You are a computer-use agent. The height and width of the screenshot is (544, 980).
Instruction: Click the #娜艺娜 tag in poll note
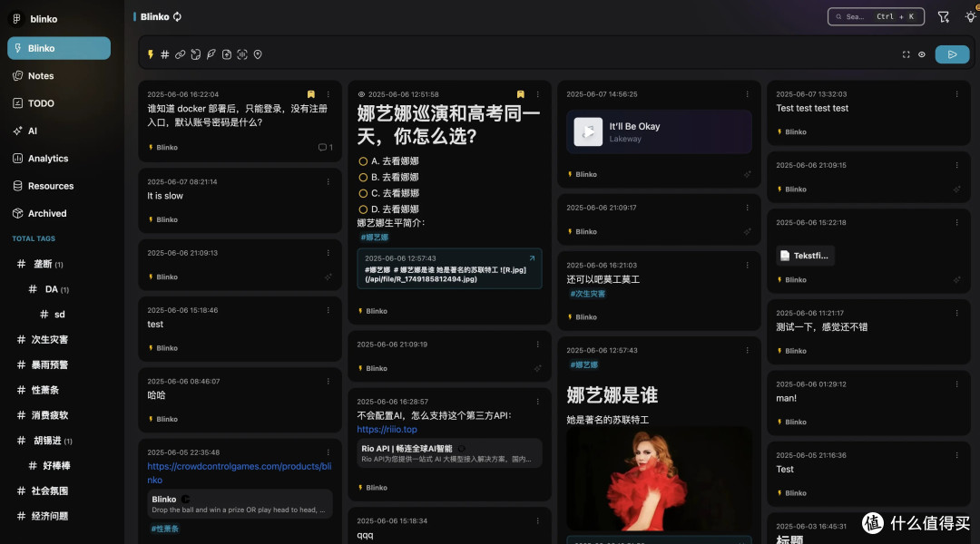(375, 238)
